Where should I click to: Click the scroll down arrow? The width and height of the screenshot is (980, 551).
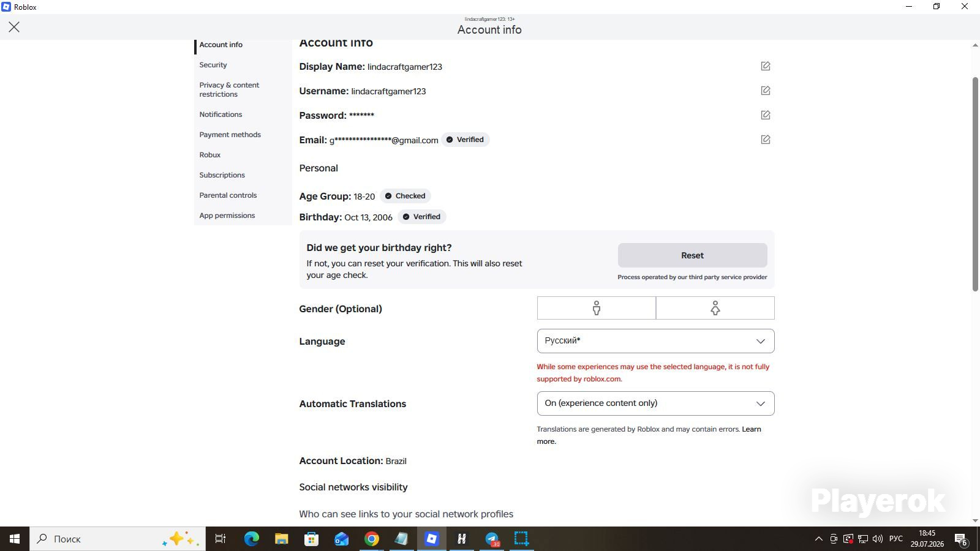[x=975, y=520]
